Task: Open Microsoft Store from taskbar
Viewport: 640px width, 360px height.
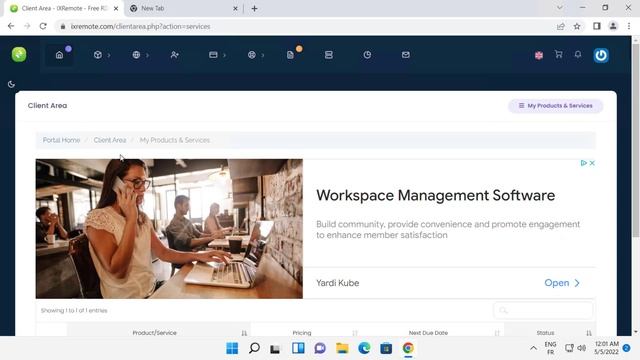Action: 386,348
